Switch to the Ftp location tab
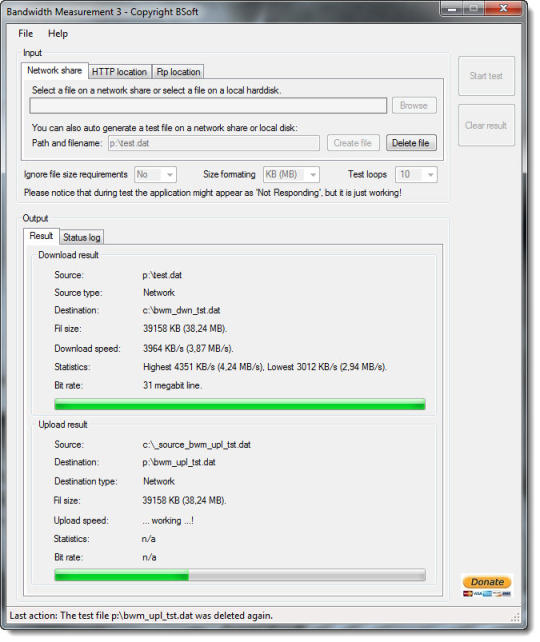 178,72
